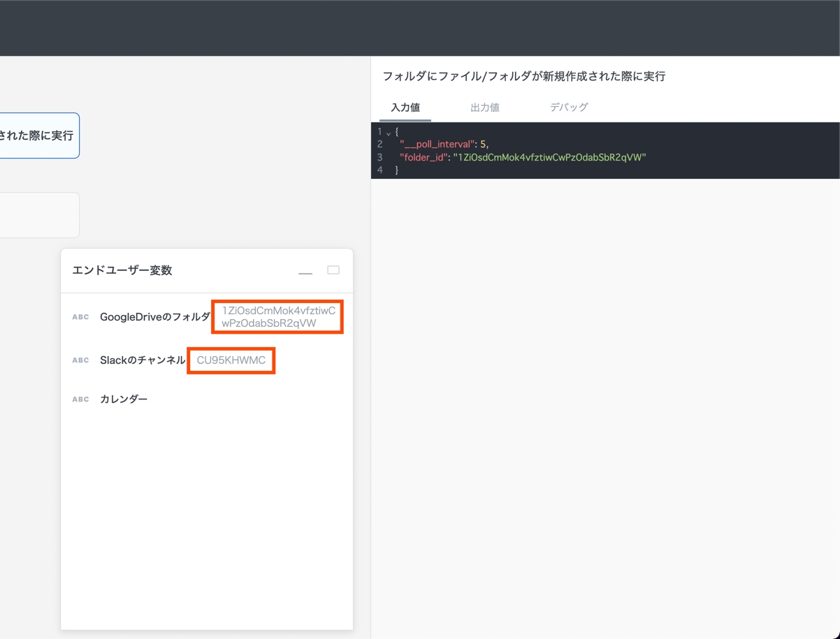The image size is (840, 639).
Task: Open the 出力値 tab
Action: [484, 108]
